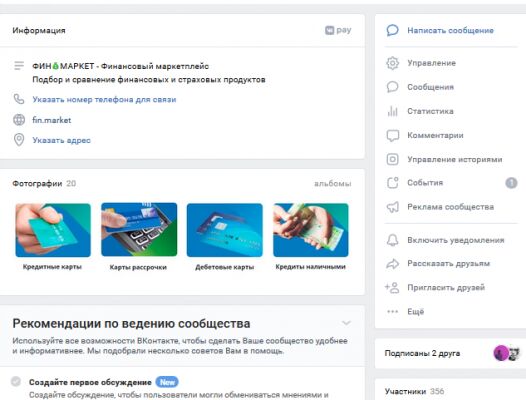
Task: Open the Участники 356 list
Action: click(x=414, y=391)
